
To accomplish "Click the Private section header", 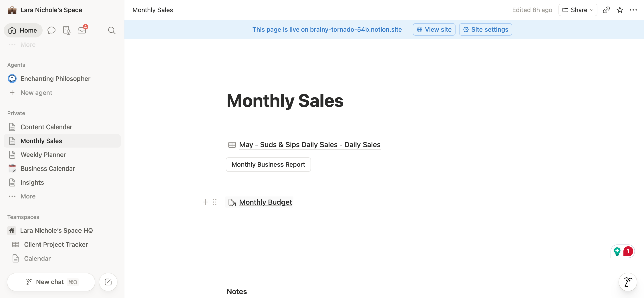I will tap(16, 113).
